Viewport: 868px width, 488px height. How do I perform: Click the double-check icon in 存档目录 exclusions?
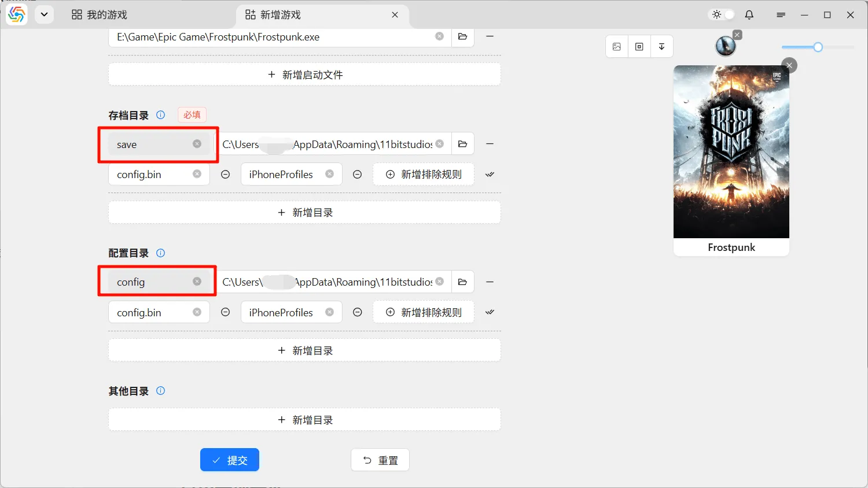pyautogui.click(x=490, y=174)
